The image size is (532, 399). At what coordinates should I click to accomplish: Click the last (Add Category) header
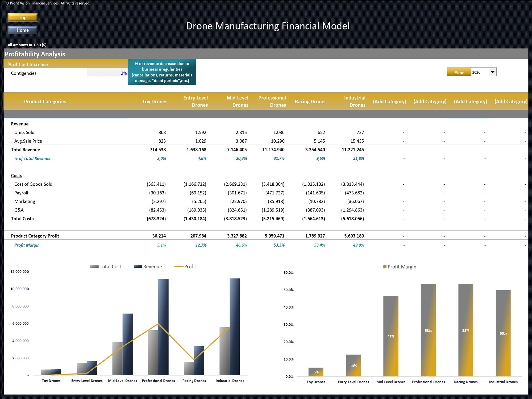511,101
